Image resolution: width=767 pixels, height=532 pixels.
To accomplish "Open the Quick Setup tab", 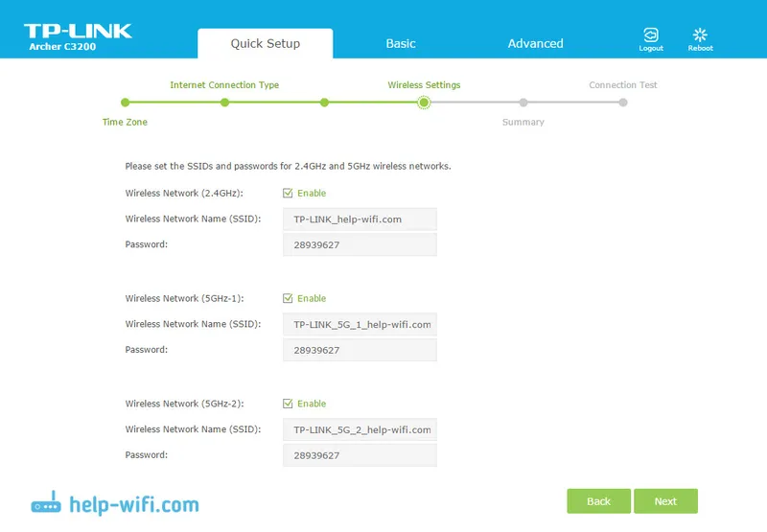I will (x=266, y=43).
